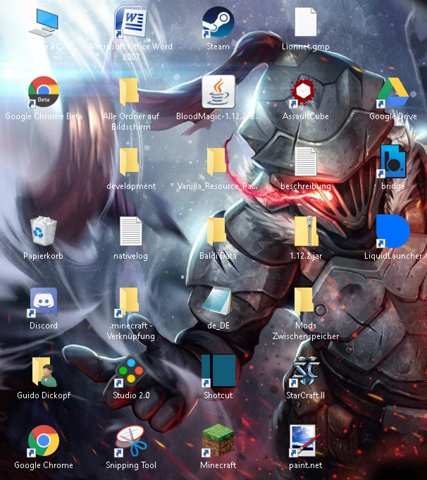Select the Snipping Tool icon
Screen dimensions: 427x480
[x=131, y=441]
